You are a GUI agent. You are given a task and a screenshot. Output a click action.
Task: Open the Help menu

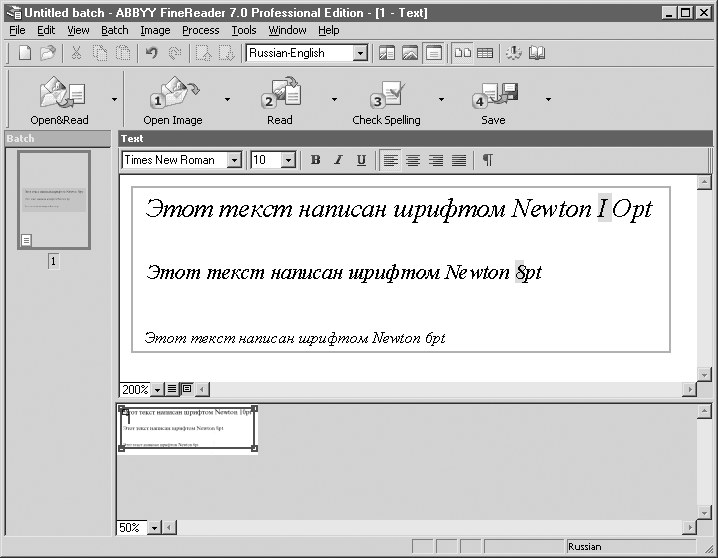pos(329,30)
